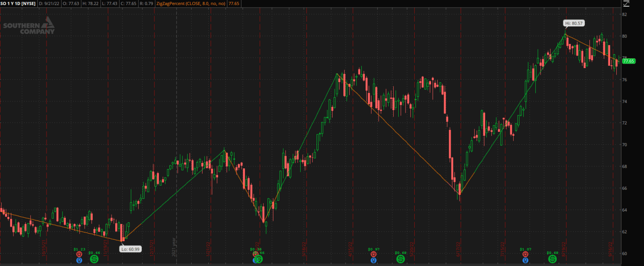Screen dimensions: 644x266
Task: Open the ZigZagPercent study settings in the header
Action: pos(191,4)
